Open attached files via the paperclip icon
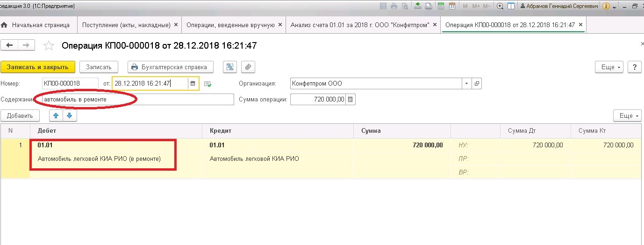This screenshot has width=644, height=245. click(x=248, y=67)
